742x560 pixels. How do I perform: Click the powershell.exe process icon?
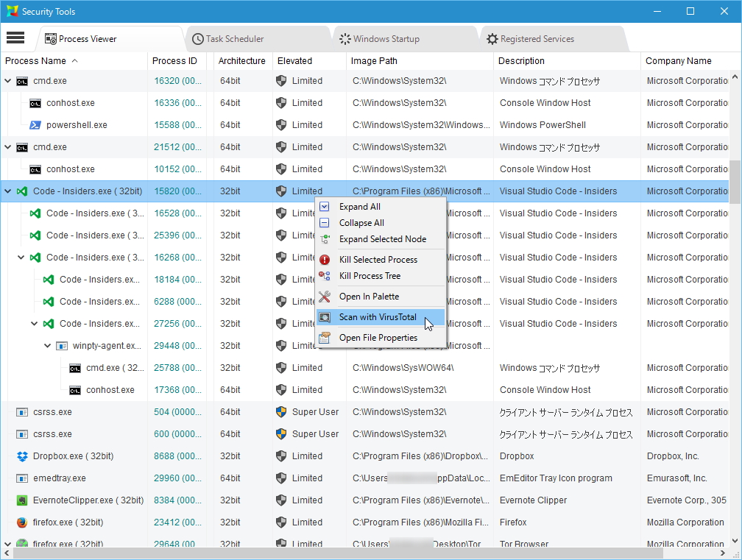pos(35,125)
